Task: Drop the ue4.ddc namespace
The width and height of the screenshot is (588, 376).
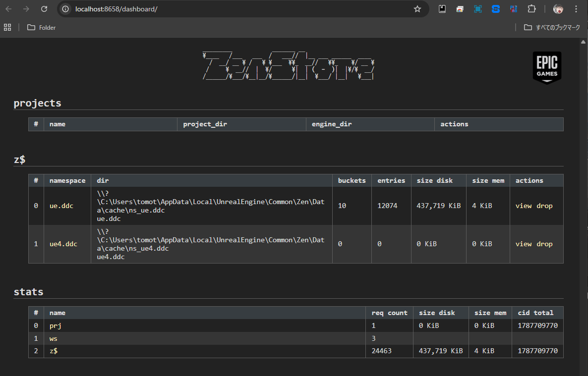Action: (544, 244)
